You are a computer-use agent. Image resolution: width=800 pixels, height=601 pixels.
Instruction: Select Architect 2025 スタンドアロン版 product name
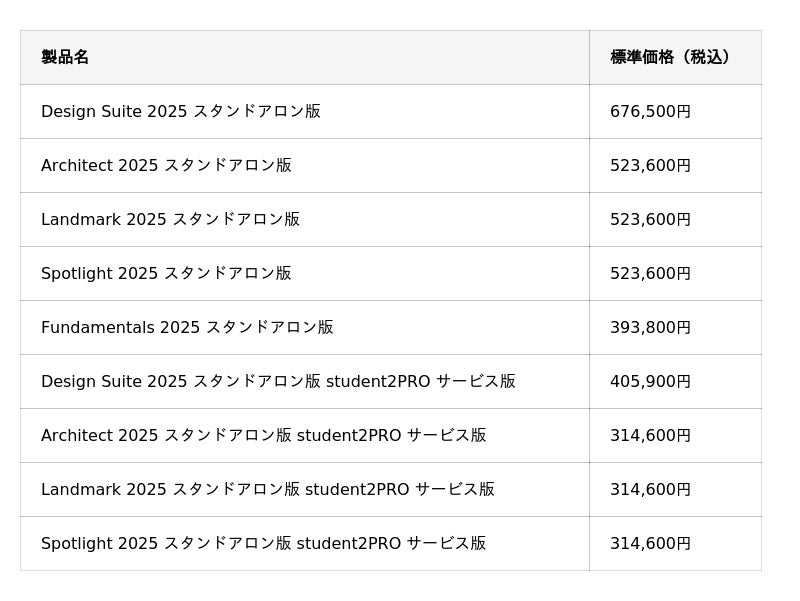click(166, 166)
